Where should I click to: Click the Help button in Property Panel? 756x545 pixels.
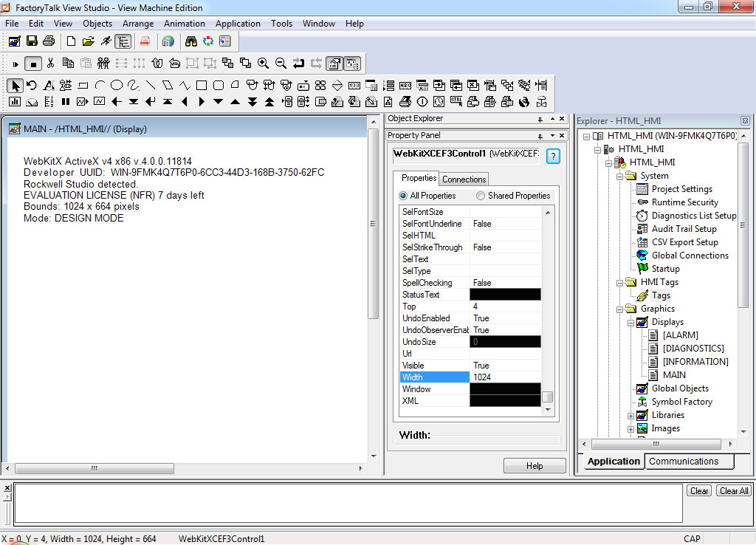coord(535,466)
